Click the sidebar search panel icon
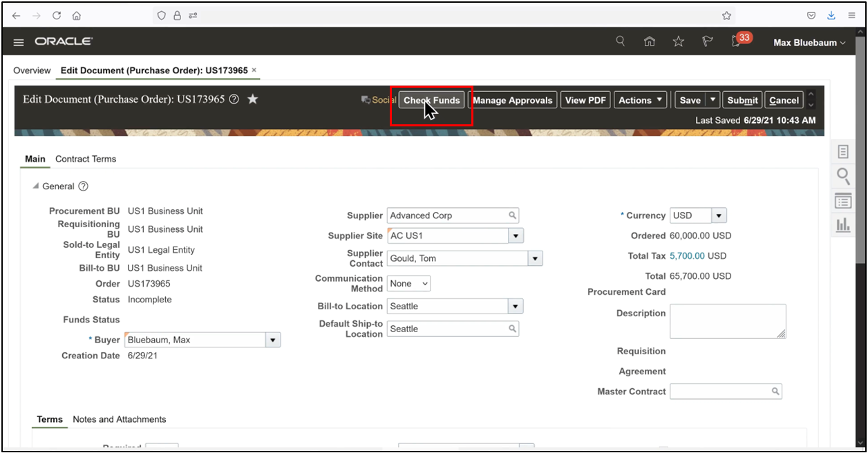Image resolution: width=868 pixels, height=453 pixels. pyautogui.click(x=843, y=176)
